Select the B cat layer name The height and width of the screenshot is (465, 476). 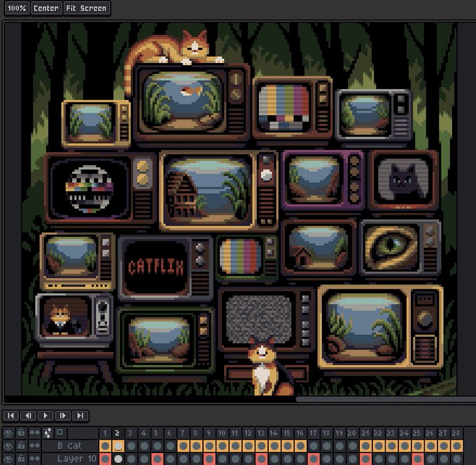click(x=69, y=445)
